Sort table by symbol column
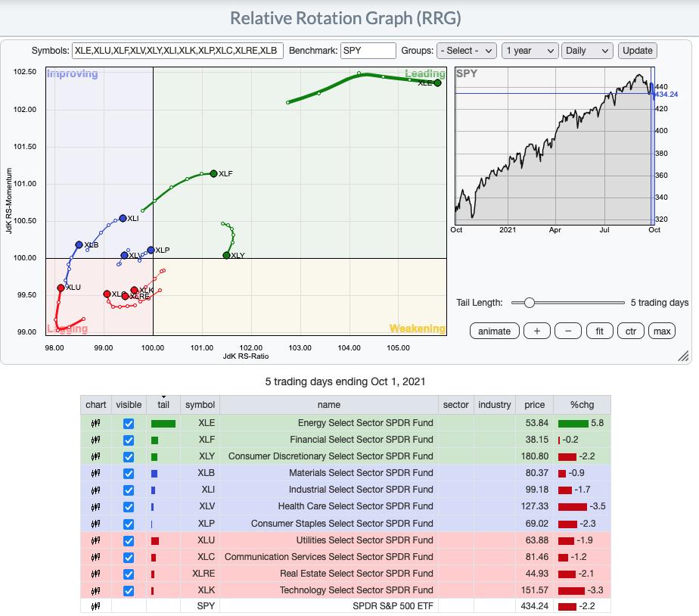The height and width of the screenshot is (616, 699). pos(200,405)
